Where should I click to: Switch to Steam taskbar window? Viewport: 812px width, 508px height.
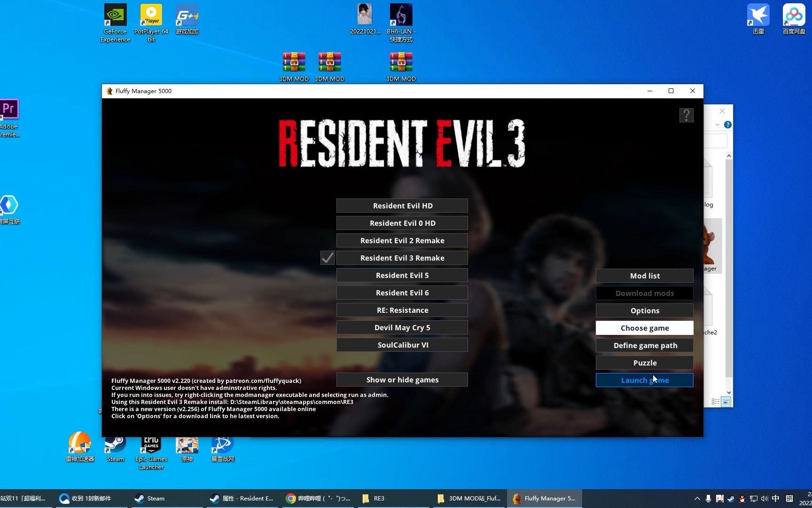tap(167, 499)
